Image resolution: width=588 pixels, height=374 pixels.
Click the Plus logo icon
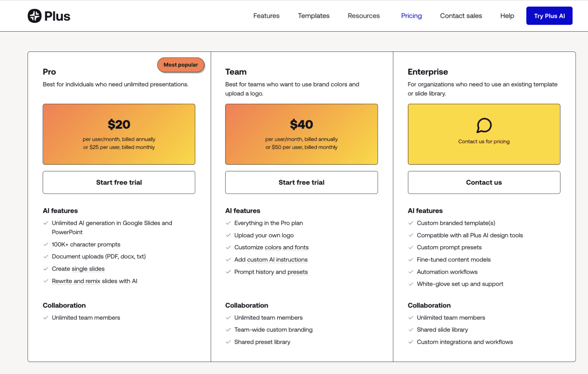tap(34, 16)
